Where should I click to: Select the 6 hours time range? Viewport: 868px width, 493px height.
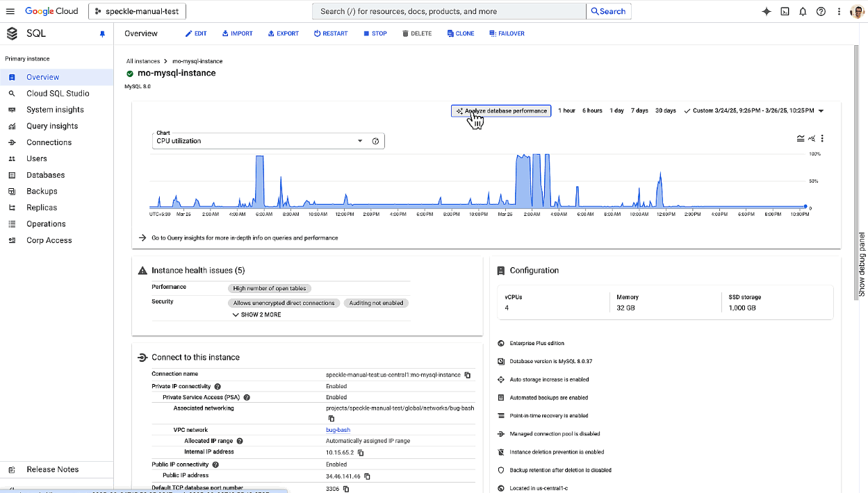tap(592, 110)
